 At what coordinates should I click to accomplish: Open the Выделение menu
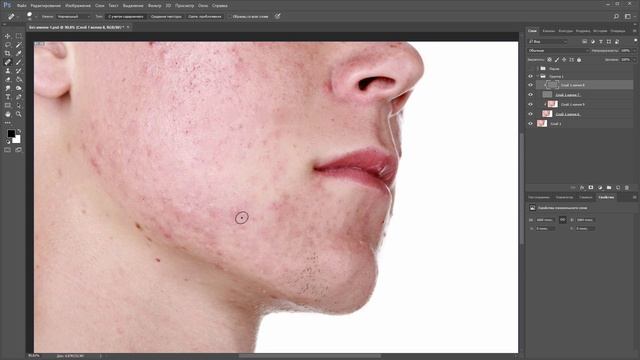[x=133, y=6]
